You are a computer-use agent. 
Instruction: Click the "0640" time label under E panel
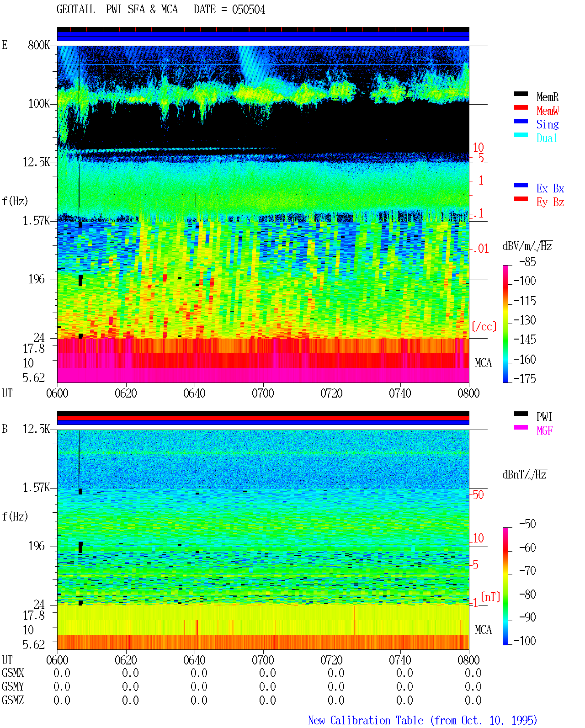click(x=195, y=393)
